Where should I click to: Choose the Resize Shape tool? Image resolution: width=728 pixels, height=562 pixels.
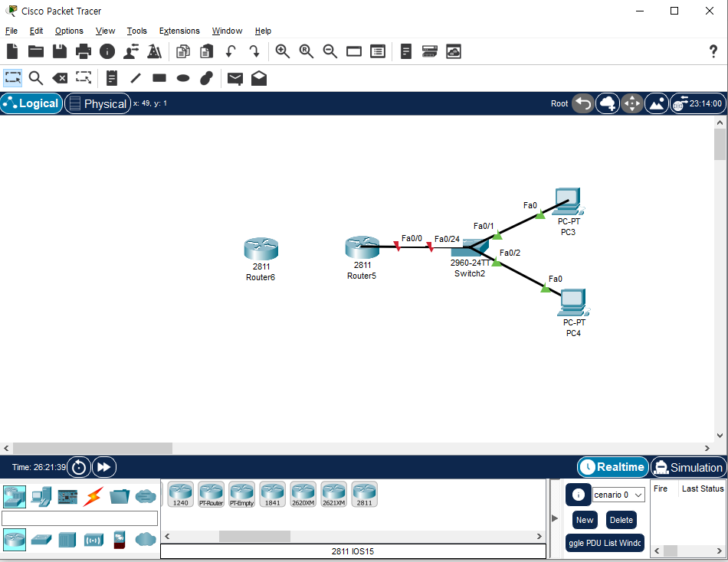[84, 77]
